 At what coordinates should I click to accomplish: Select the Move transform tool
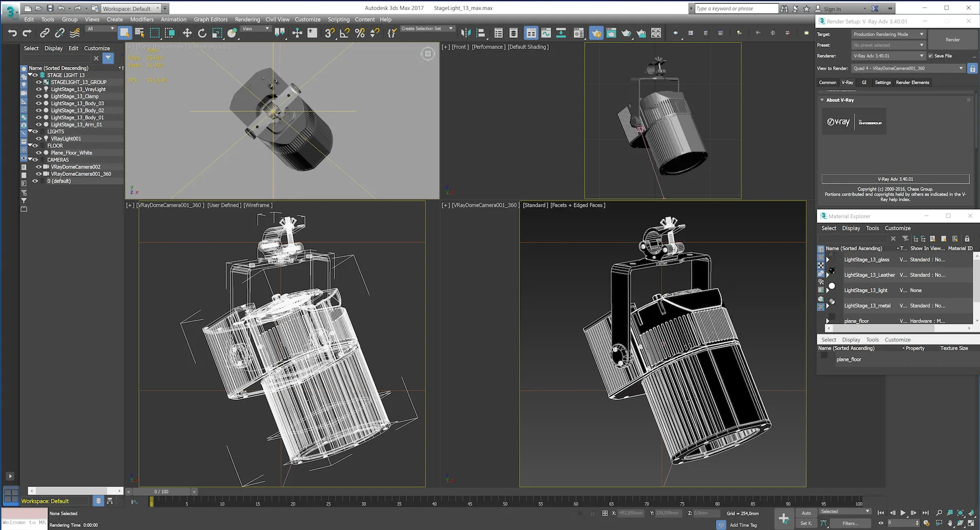click(187, 33)
